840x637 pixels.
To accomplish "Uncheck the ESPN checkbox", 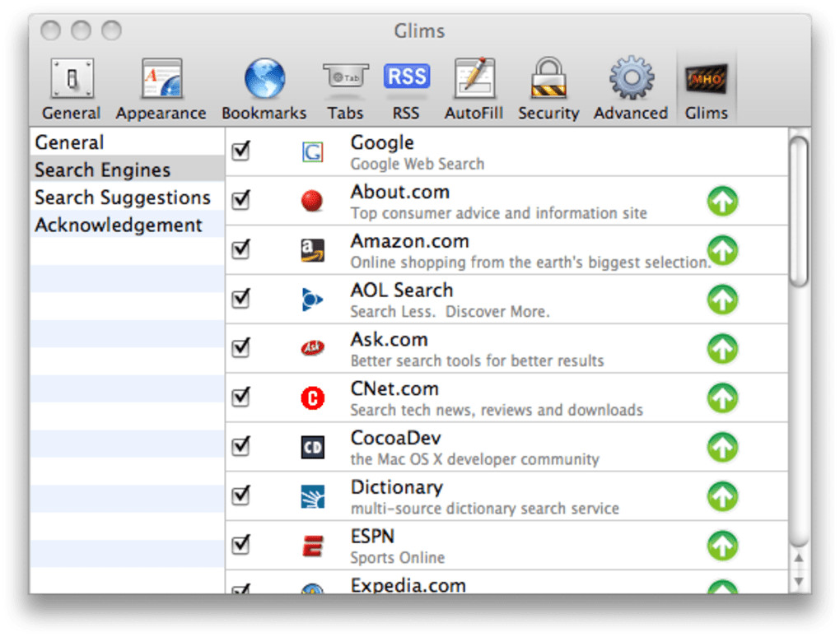I will (241, 544).
